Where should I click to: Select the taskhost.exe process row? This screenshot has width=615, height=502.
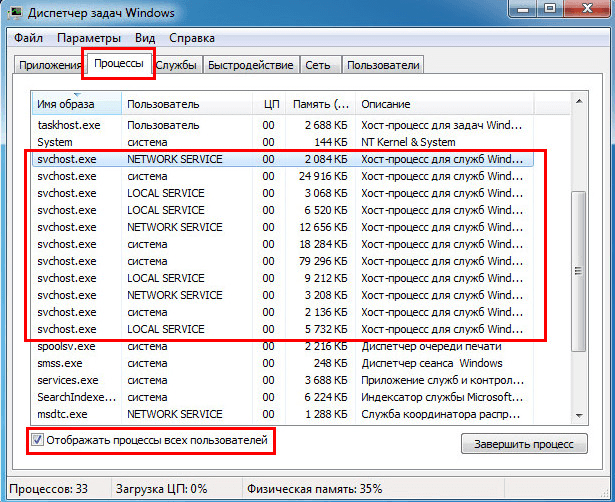click(x=282, y=125)
